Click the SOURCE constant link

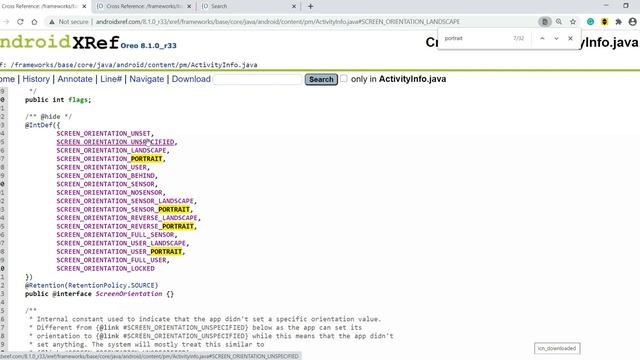(143, 285)
